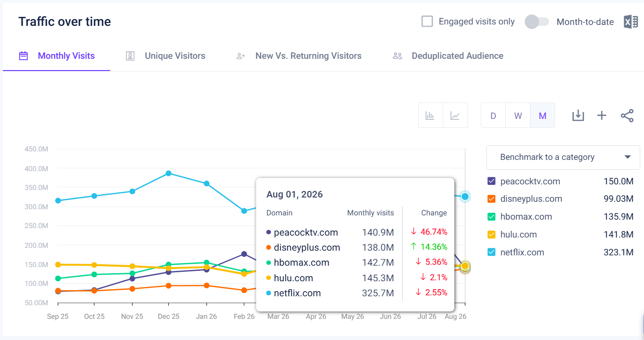Click netflix.com Feb 26 data point
The width and height of the screenshot is (644, 340).
click(244, 211)
